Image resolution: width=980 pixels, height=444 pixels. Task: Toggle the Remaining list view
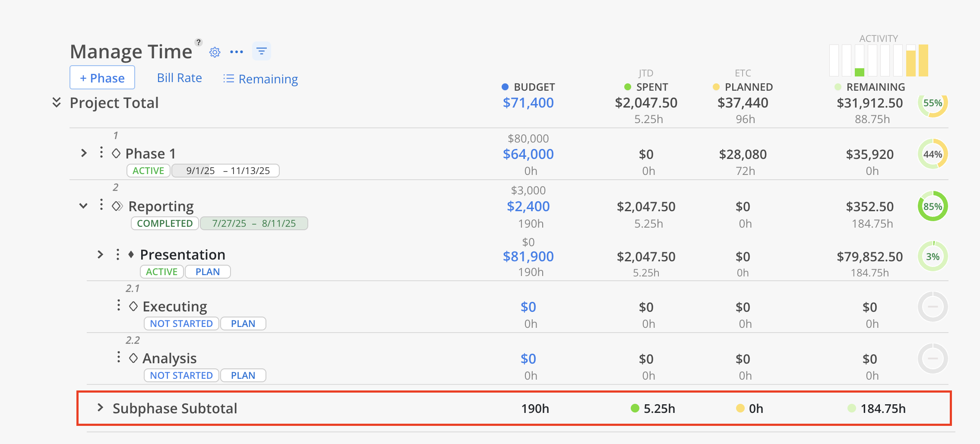[x=261, y=79]
